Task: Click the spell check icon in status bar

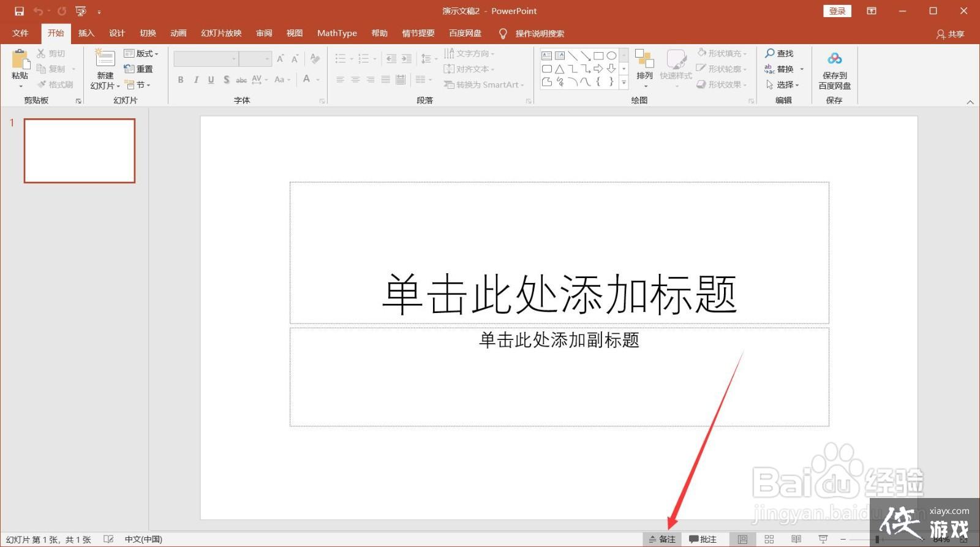Action: (108, 539)
